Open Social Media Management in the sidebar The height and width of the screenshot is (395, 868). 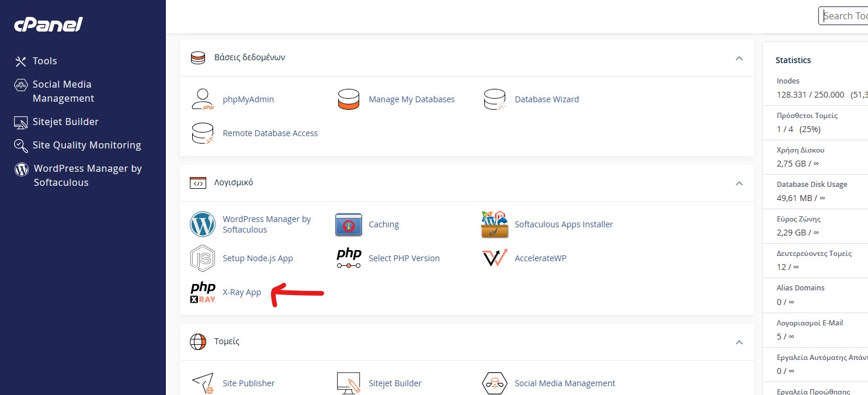tap(63, 91)
